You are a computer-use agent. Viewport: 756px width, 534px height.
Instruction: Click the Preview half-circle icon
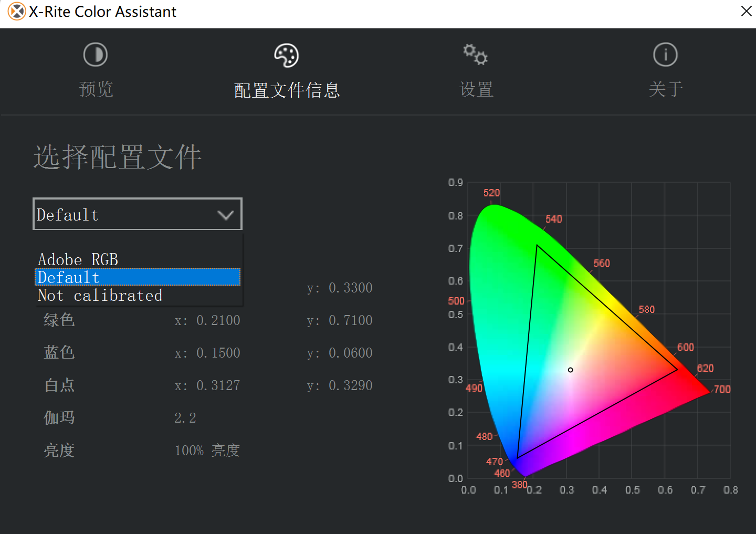(96, 55)
